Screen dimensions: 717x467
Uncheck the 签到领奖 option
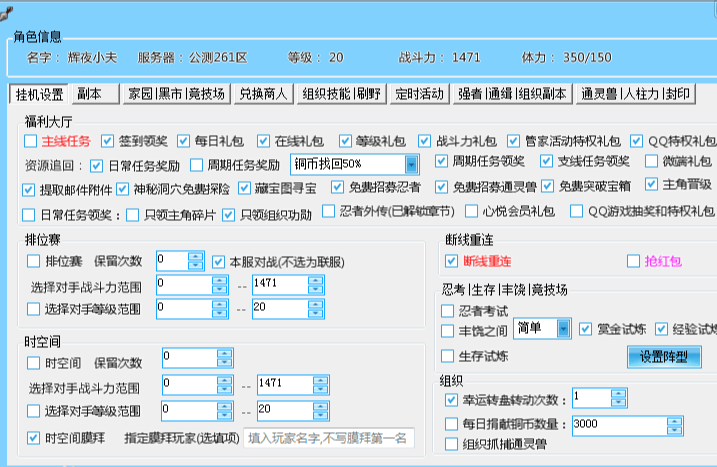107,141
